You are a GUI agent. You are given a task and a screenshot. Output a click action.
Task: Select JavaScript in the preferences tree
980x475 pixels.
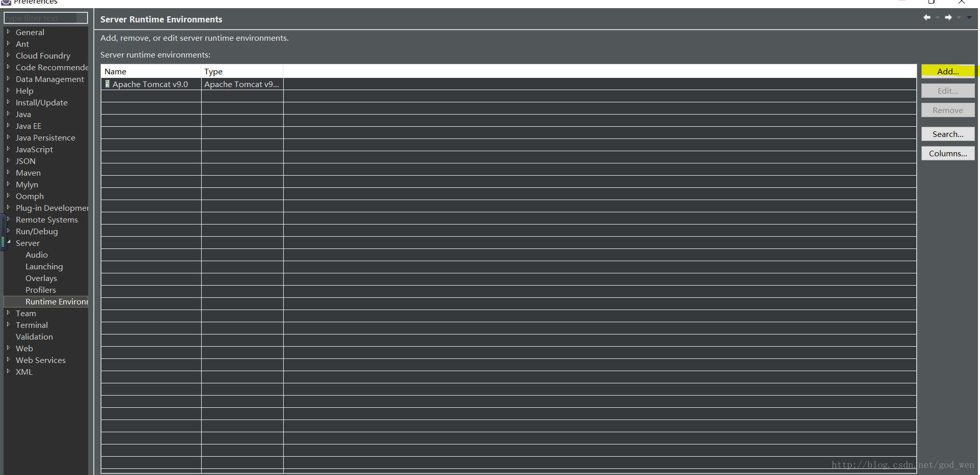(34, 149)
